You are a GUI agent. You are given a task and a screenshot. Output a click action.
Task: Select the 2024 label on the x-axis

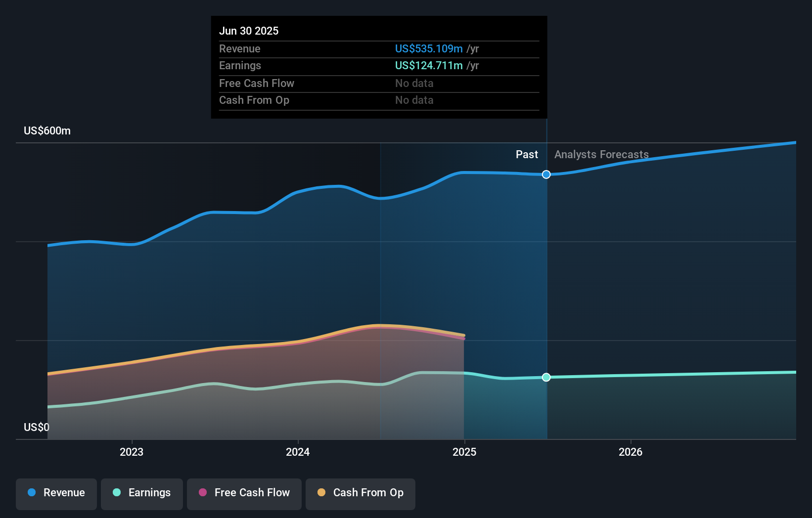tap(297, 451)
